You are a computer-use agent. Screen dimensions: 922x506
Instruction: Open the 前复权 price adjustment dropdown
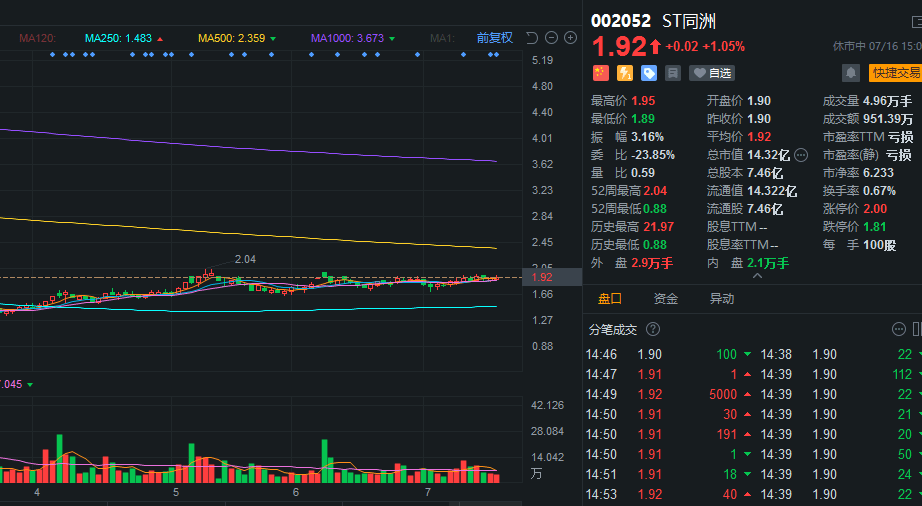coord(495,38)
